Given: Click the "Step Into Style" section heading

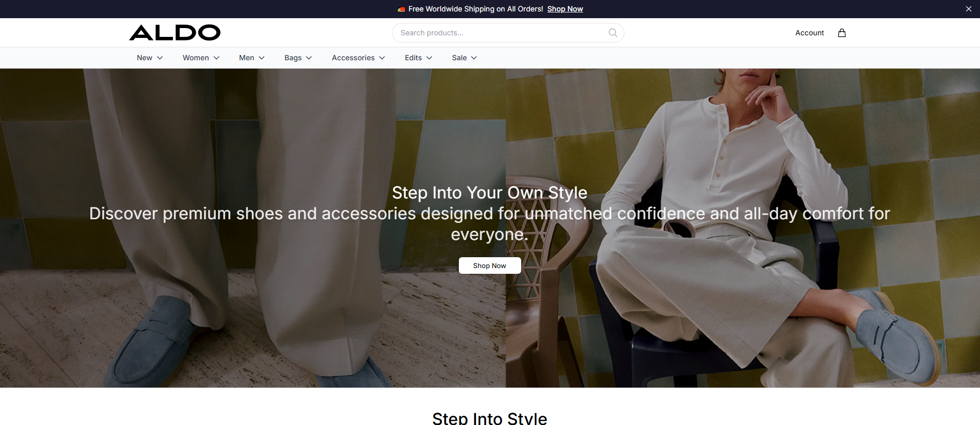Looking at the screenshot, I should pyautogui.click(x=489, y=418).
